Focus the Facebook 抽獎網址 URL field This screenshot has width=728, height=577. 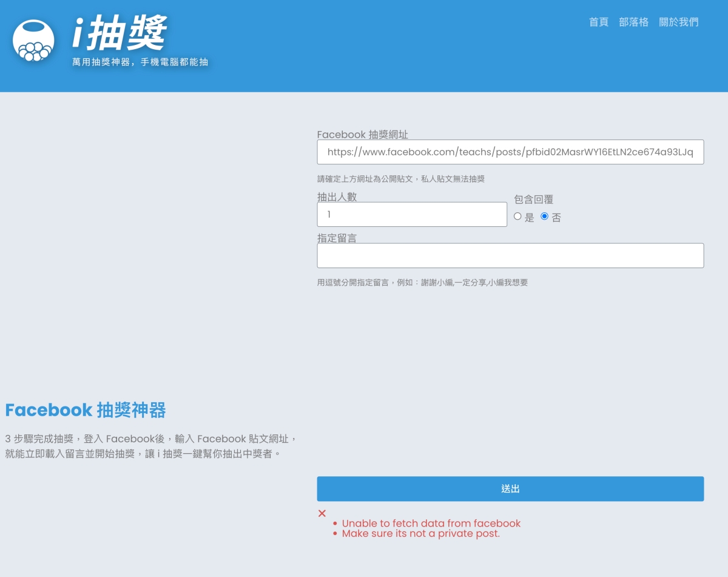click(510, 152)
